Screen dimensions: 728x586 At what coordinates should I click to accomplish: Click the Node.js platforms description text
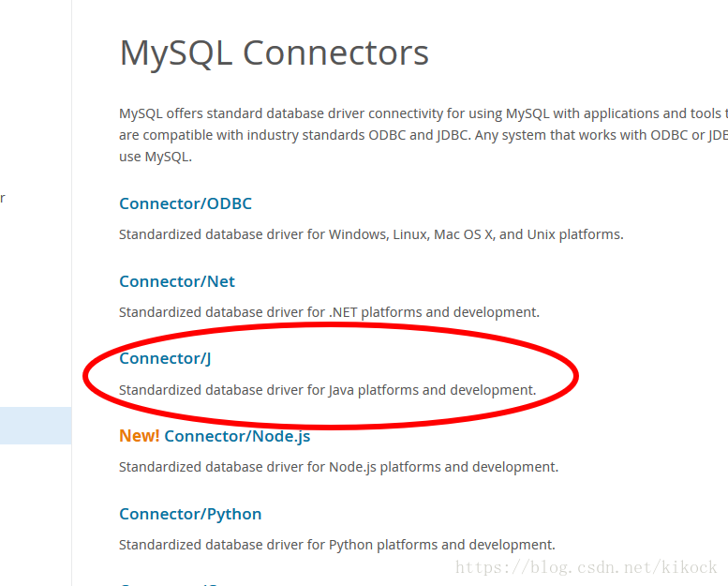pos(338,467)
